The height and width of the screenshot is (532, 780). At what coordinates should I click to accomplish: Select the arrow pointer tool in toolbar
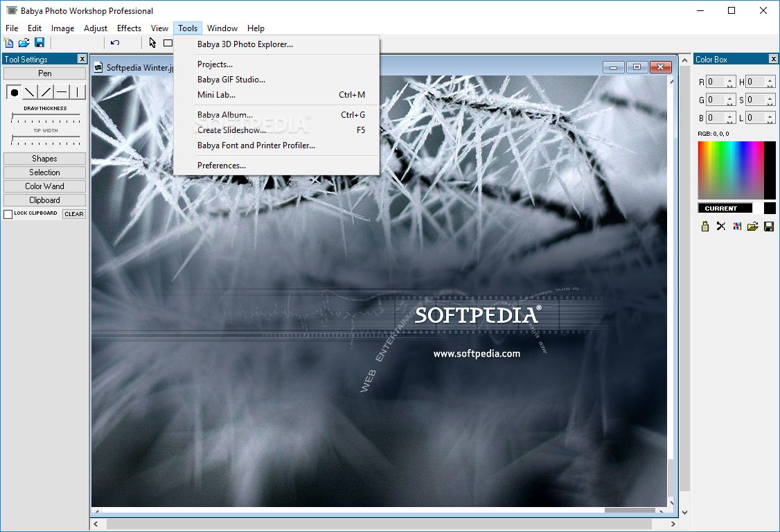[x=152, y=43]
